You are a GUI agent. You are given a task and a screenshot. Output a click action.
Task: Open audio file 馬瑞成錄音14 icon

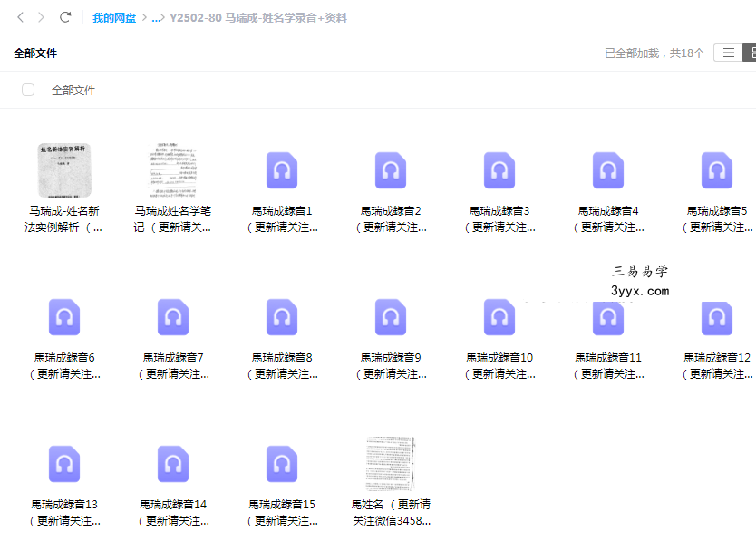(173, 464)
